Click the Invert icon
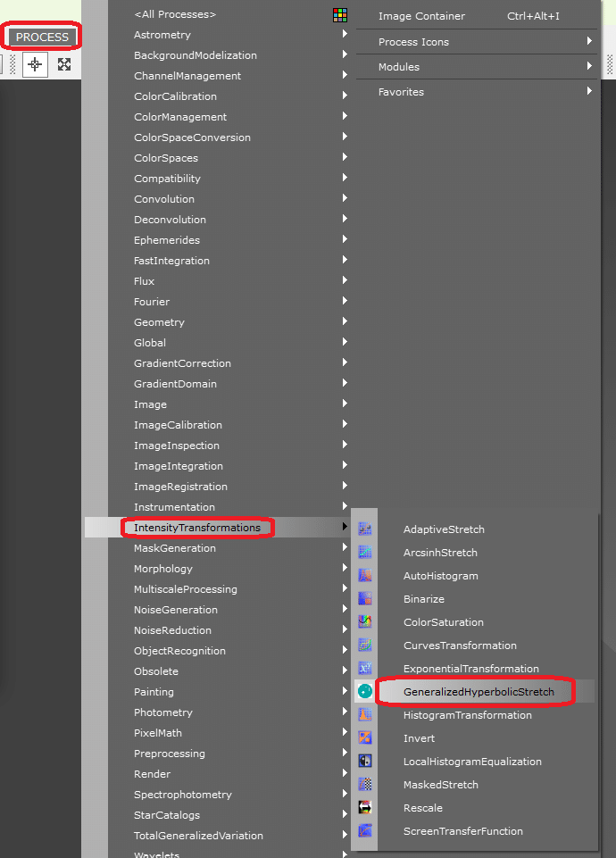The width and height of the screenshot is (616, 858). [365, 737]
